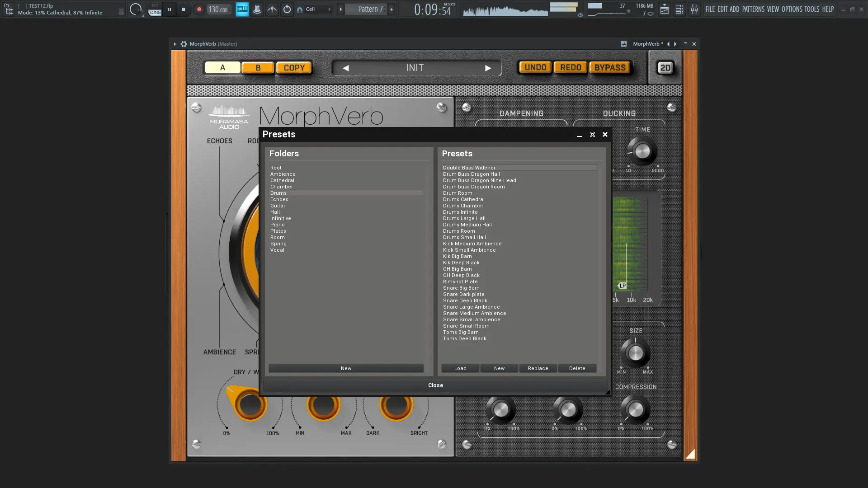This screenshot has width=868, height=488.
Task: Open the Cell snap dropdown
Action: click(317, 9)
